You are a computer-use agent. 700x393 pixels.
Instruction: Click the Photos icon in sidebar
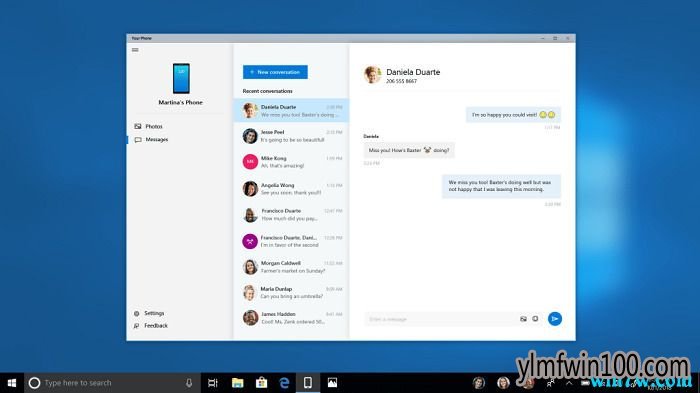[138, 126]
